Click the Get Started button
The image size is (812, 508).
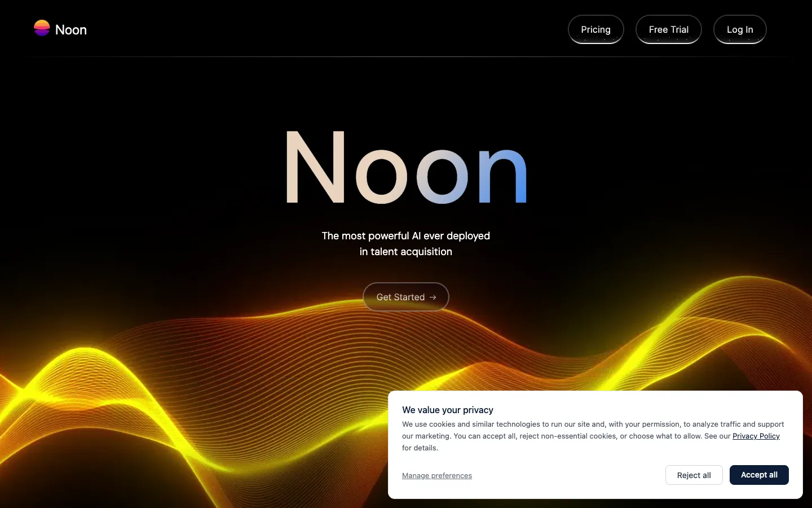[x=406, y=297]
